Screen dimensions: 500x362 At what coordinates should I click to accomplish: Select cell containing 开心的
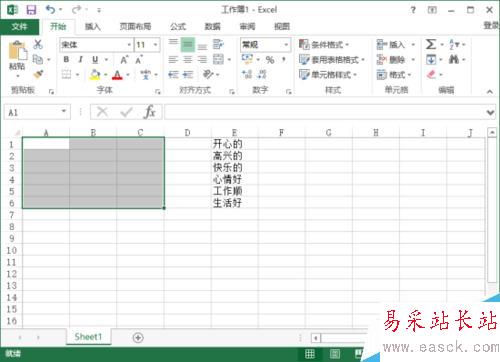[x=235, y=144]
